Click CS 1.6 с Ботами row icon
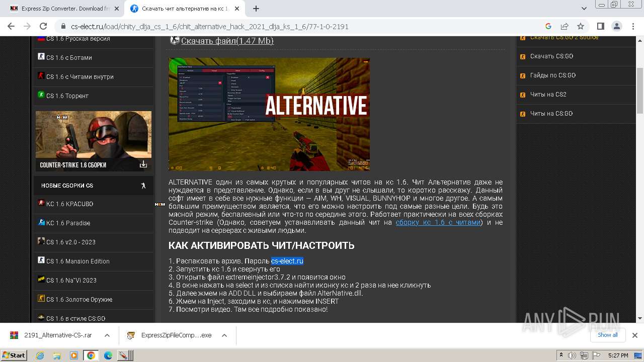 click(41, 57)
